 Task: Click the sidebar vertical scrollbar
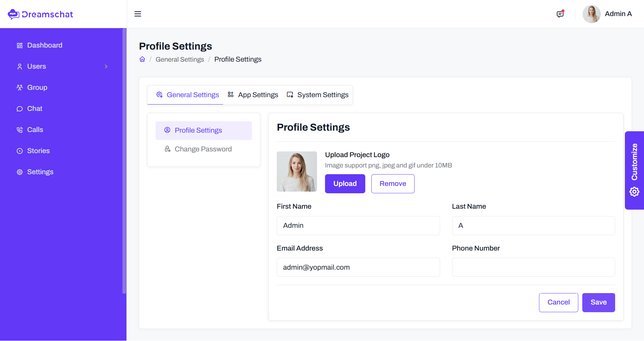point(124,161)
